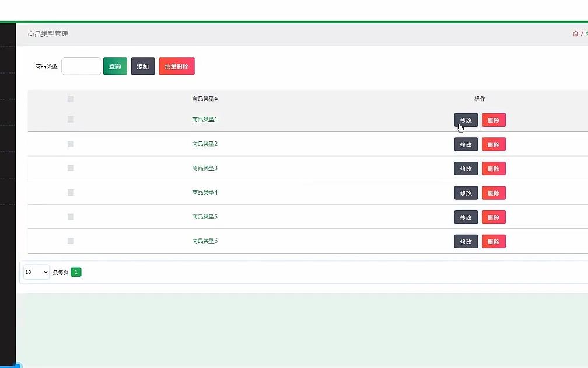The height and width of the screenshot is (368, 588).
Task: Click 删除 for 商品类型2
Action: [494, 145]
